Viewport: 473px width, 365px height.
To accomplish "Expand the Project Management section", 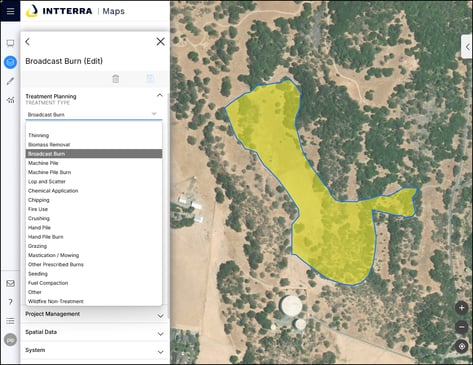I will [x=95, y=314].
